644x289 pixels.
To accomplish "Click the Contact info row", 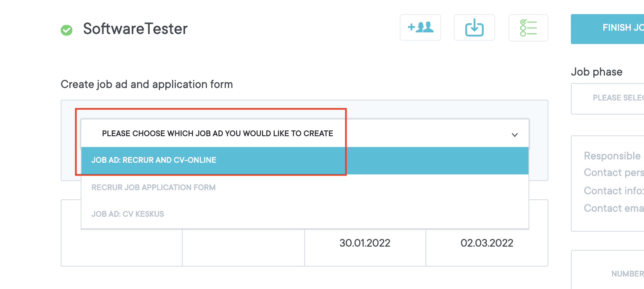I will point(614,191).
